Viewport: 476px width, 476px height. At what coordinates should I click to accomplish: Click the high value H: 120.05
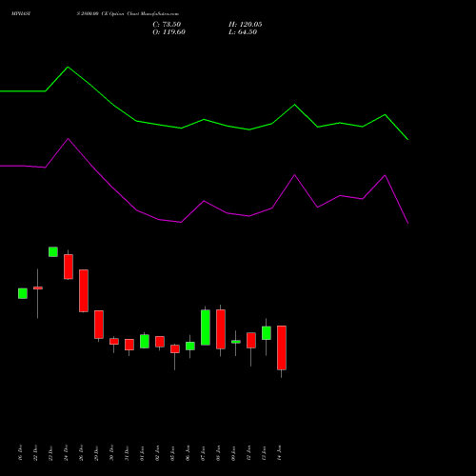(x=246, y=25)
